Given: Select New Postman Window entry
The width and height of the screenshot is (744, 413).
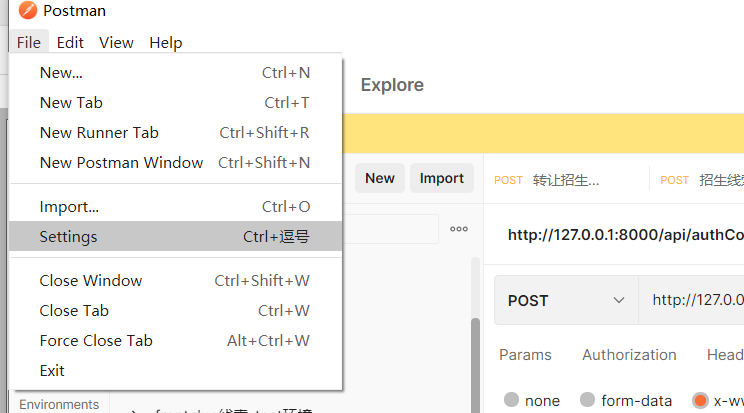Looking at the screenshot, I should click(175, 162).
